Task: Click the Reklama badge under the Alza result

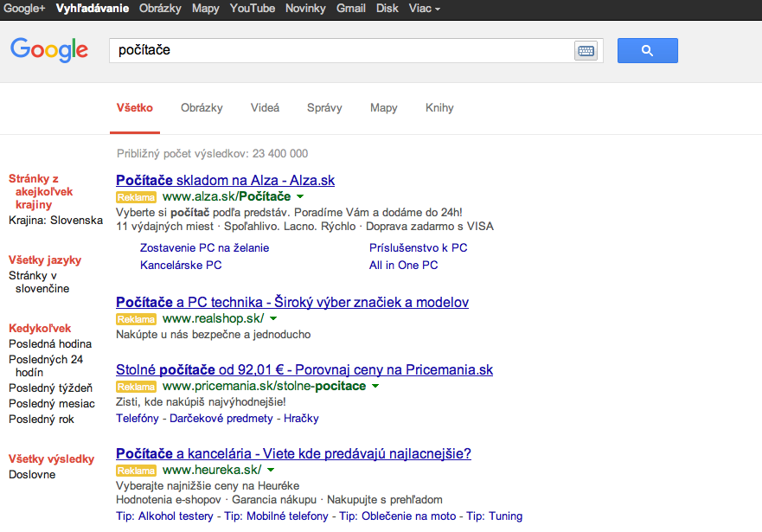Action: [136, 197]
